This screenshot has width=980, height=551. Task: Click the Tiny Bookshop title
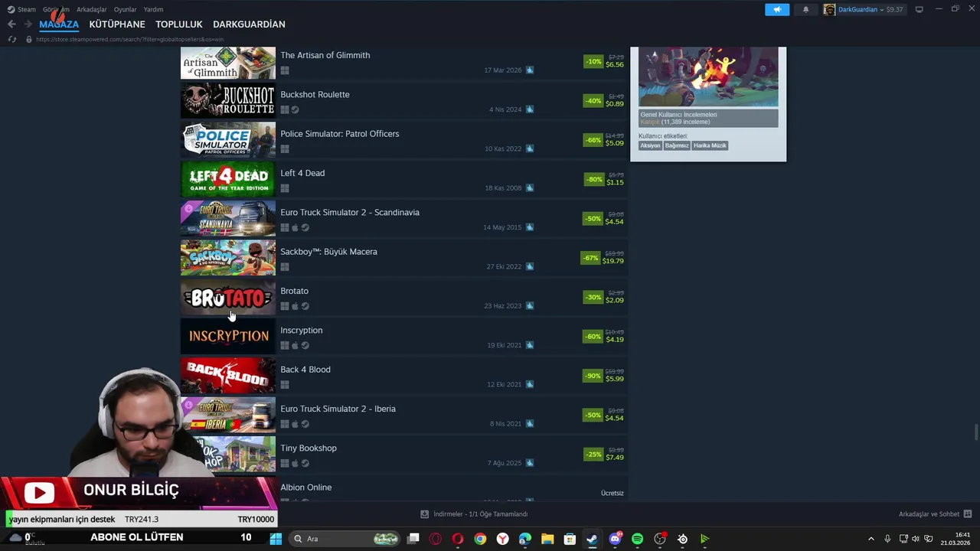pyautogui.click(x=309, y=448)
